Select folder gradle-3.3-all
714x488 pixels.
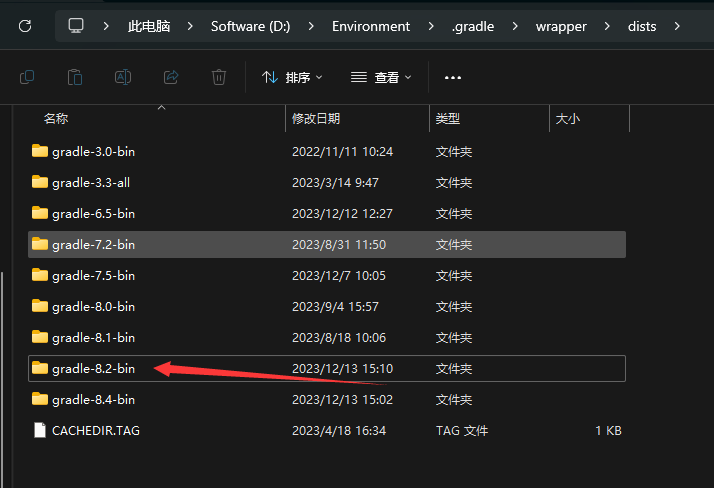(326, 183)
